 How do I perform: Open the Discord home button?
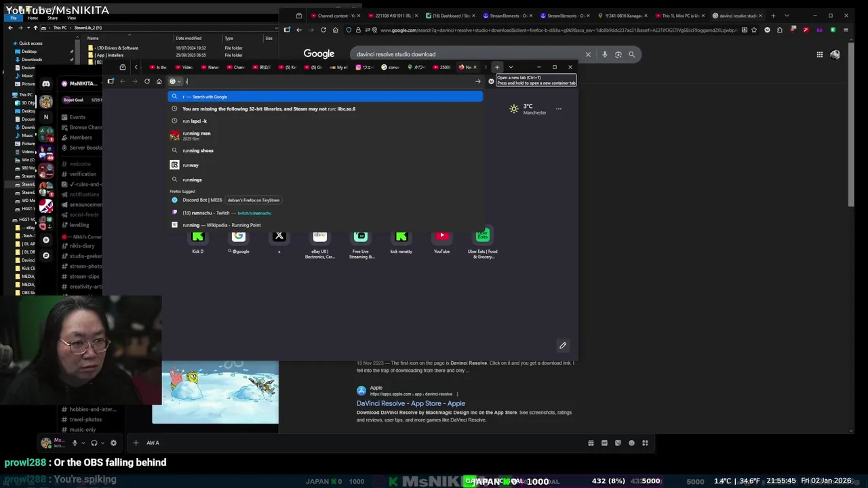pos(46,84)
